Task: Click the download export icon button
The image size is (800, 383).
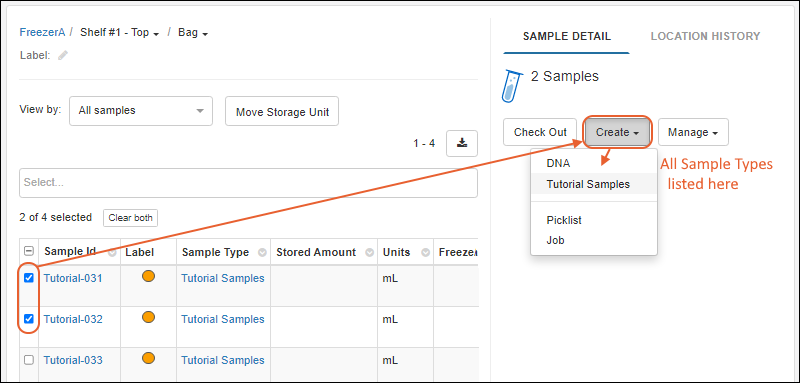Action: pyautogui.click(x=462, y=143)
